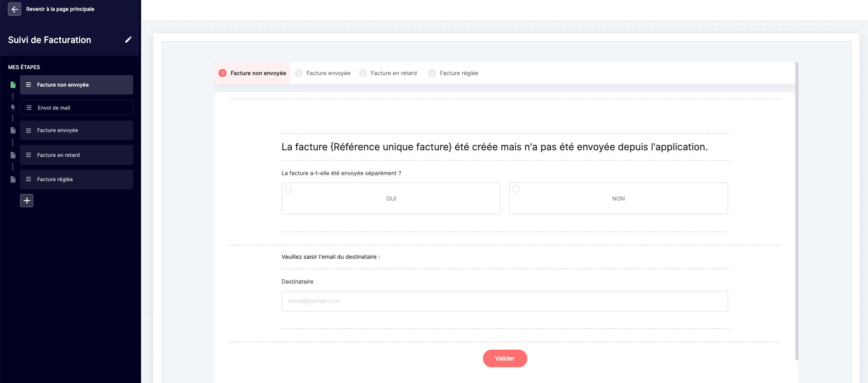Click "Veuillez saisir l'email du destinataire" text

click(330, 257)
